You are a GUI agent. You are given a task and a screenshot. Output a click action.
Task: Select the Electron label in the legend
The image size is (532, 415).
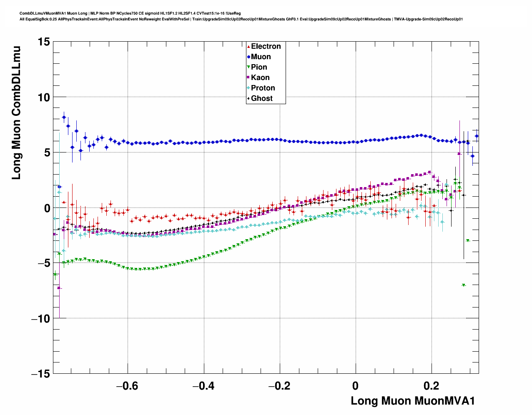point(266,47)
